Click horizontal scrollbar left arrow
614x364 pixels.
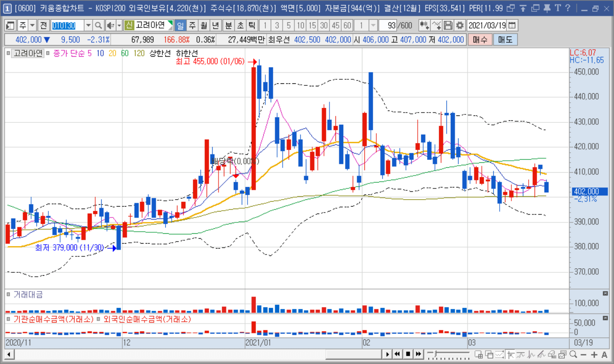pos(9,354)
